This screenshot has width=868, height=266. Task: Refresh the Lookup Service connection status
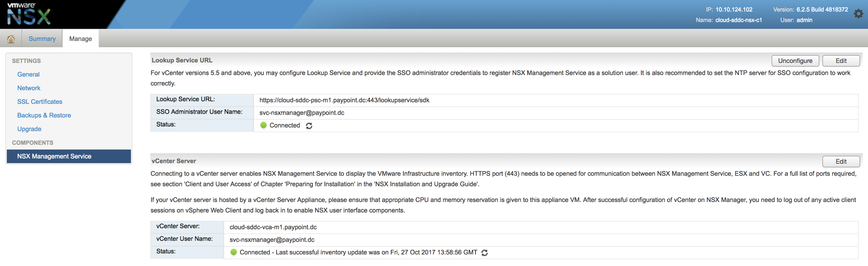pyautogui.click(x=309, y=126)
